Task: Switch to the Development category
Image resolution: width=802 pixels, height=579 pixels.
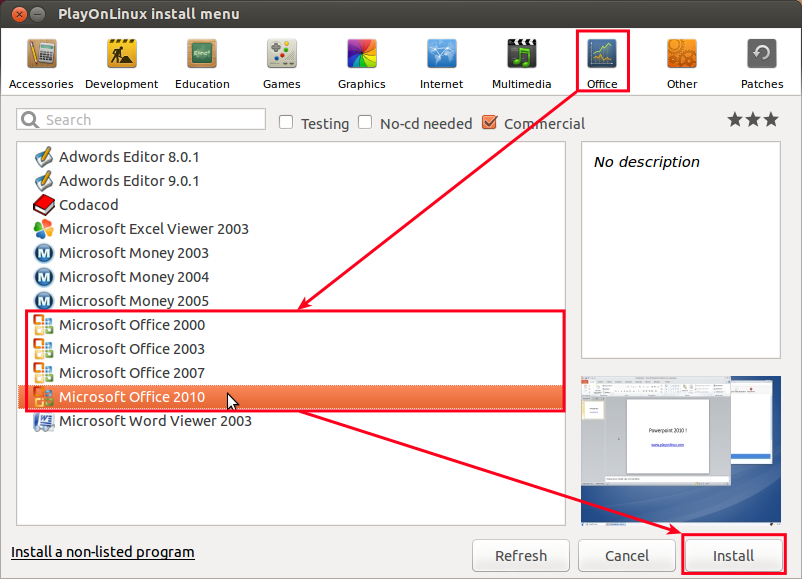Action: pyautogui.click(x=121, y=55)
